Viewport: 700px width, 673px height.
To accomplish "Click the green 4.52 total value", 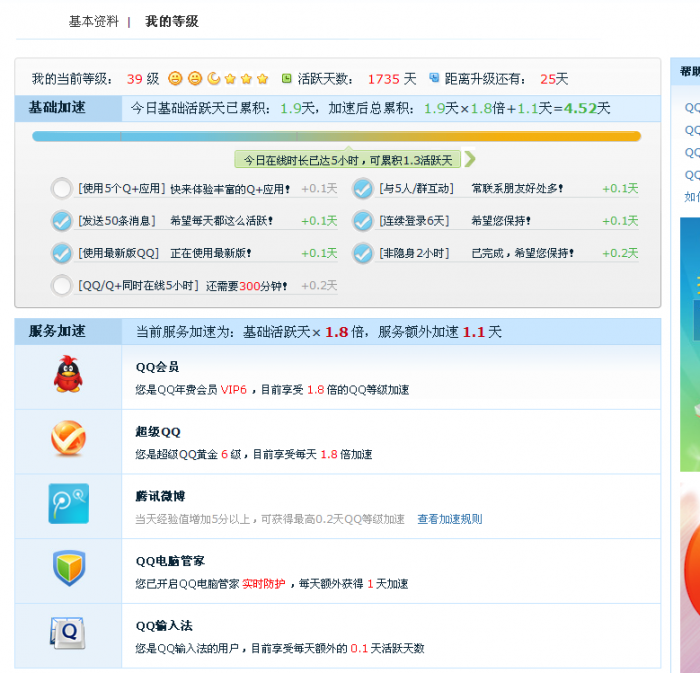I will tap(580, 108).
